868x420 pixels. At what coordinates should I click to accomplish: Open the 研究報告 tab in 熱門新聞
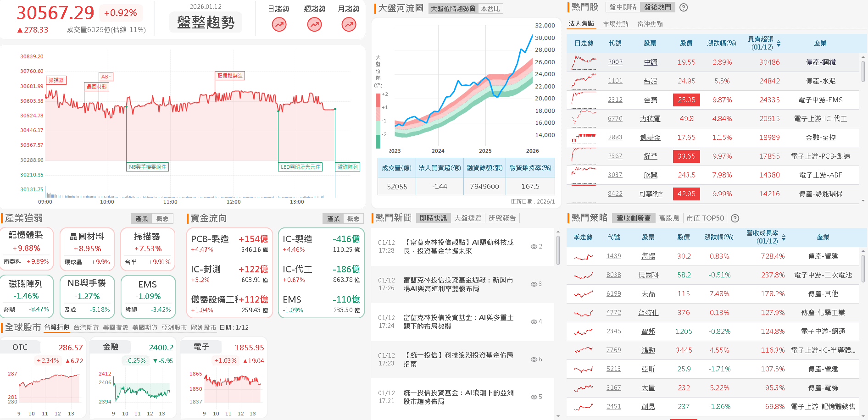point(502,218)
